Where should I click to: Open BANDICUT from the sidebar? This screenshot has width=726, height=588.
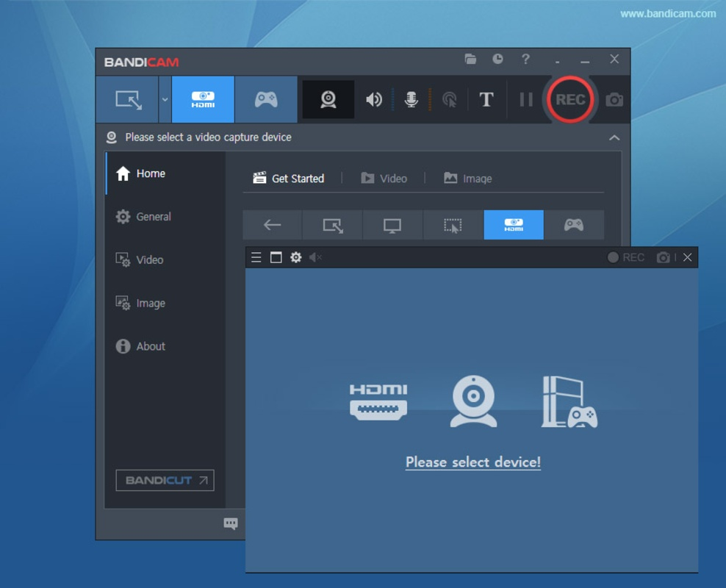(164, 481)
